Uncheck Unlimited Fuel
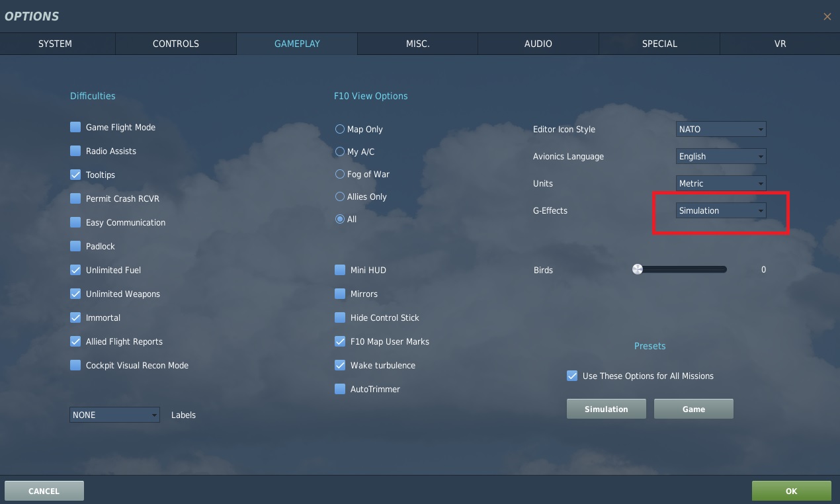 pos(75,270)
